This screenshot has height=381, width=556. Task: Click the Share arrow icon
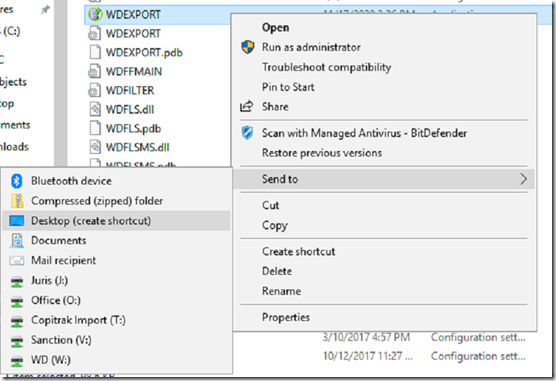pyautogui.click(x=247, y=106)
